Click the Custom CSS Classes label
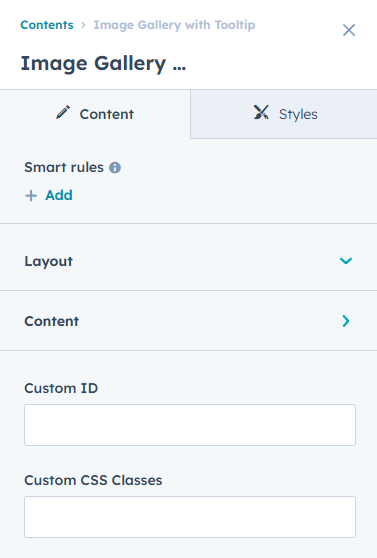Screen dimensions: 377x558 pos(93,480)
